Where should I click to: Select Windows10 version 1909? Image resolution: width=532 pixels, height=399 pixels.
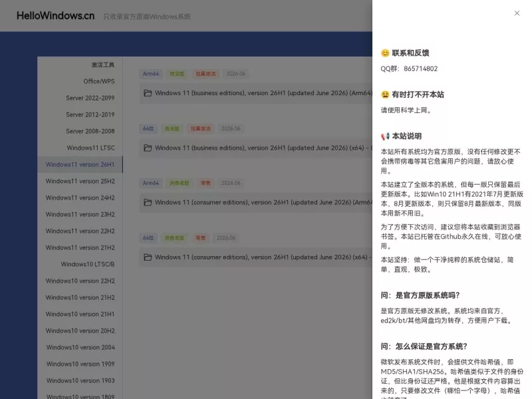pyautogui.click(x=80, y=364)
